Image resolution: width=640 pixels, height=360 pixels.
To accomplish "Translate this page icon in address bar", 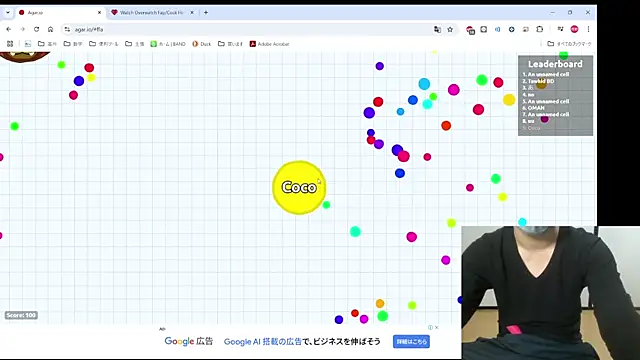I will coord(437,29).
